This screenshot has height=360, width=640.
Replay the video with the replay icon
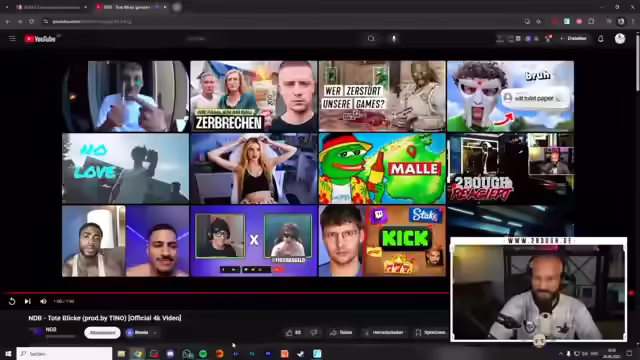pos(12,301)
